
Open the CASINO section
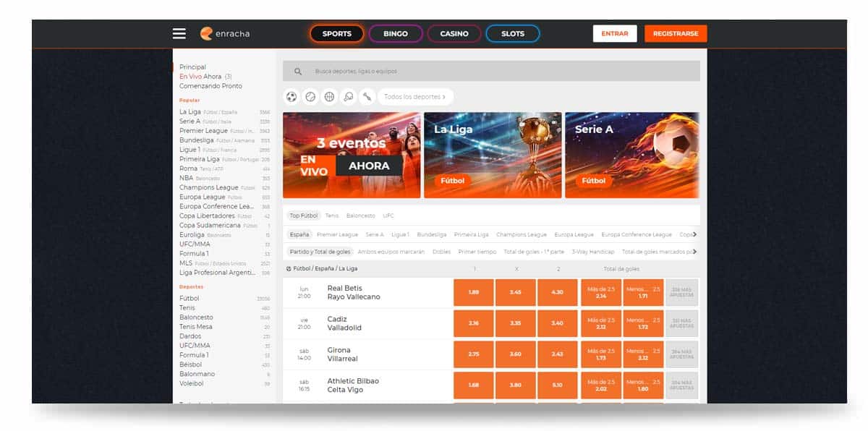(x=454, y=33)
